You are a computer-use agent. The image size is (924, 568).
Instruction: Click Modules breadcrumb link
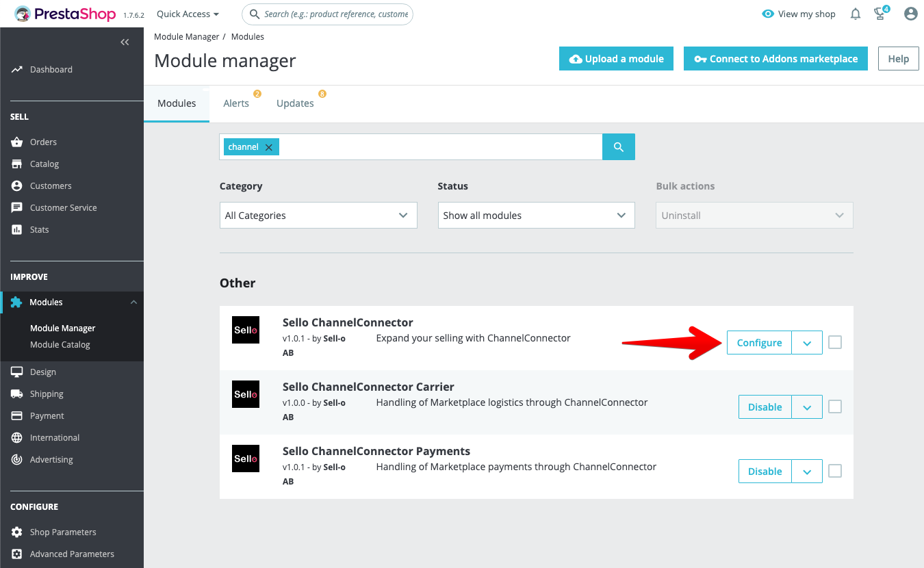(248, 36)
